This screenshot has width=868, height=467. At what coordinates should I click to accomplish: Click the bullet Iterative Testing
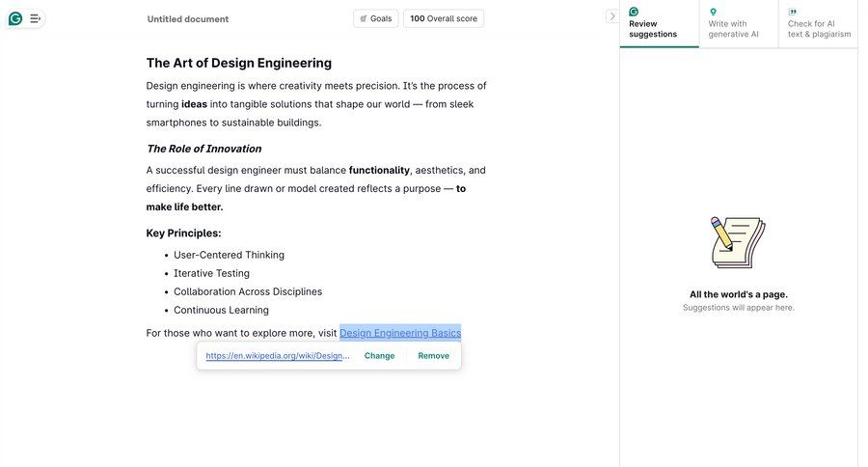[211, 273]
